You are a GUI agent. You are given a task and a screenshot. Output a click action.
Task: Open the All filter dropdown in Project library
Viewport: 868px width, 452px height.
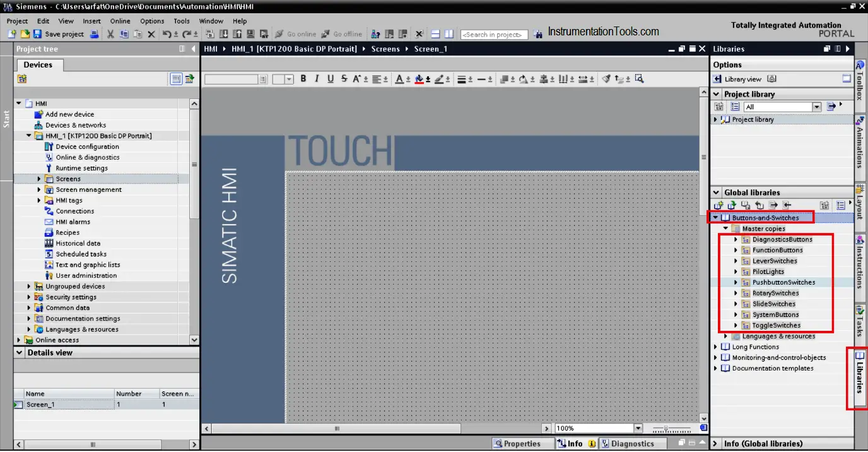click(817, 107)
